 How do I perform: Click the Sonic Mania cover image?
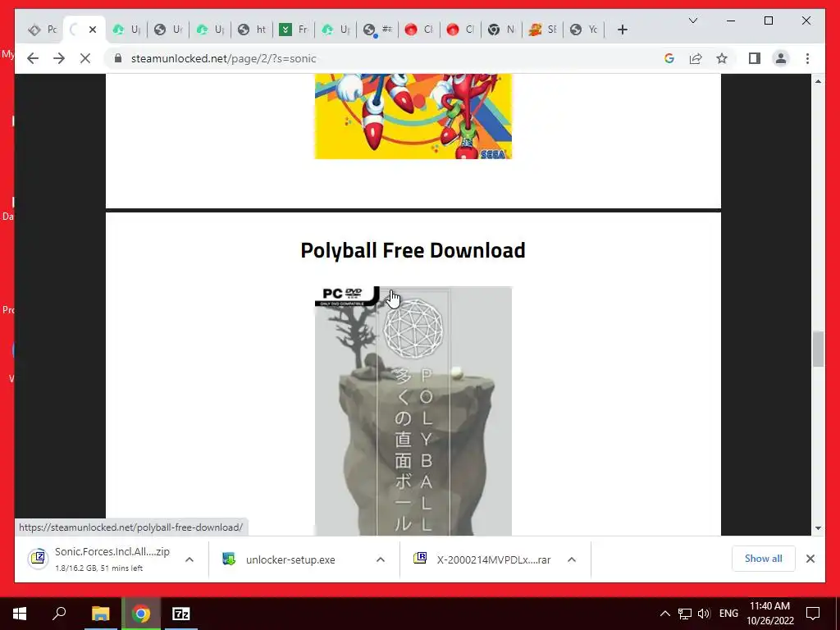[x=413, y=116]
